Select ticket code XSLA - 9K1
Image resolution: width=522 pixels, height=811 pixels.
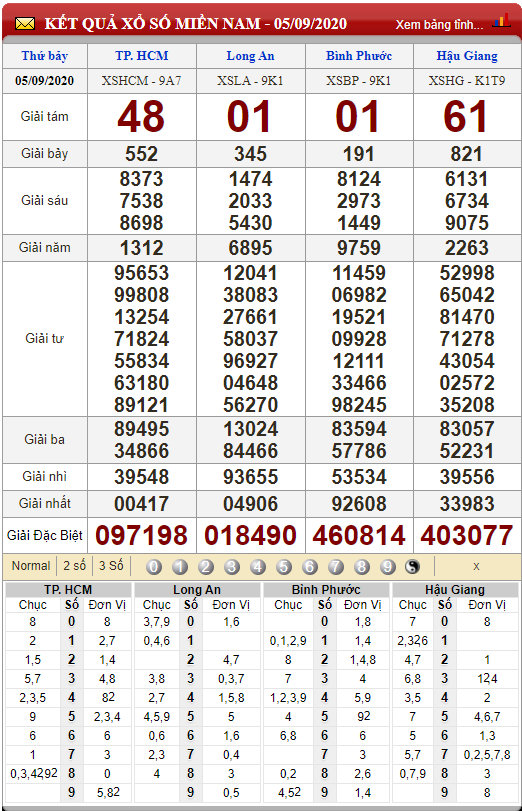250,81
